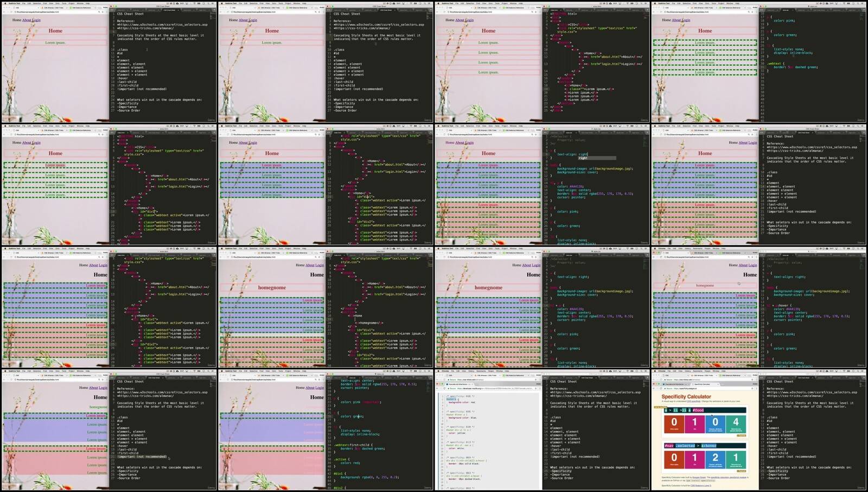Open the second thumbnail in the third row
This screenshot has height=492, width=868.
pos(325,307)
